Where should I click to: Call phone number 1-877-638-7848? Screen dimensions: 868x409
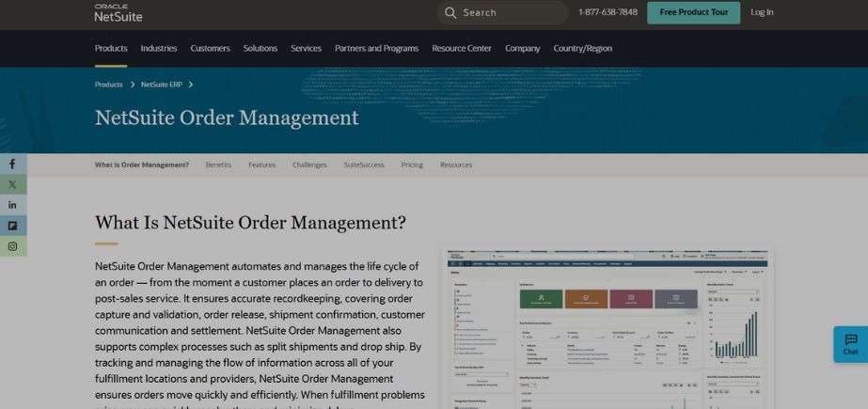coord(608,12)
